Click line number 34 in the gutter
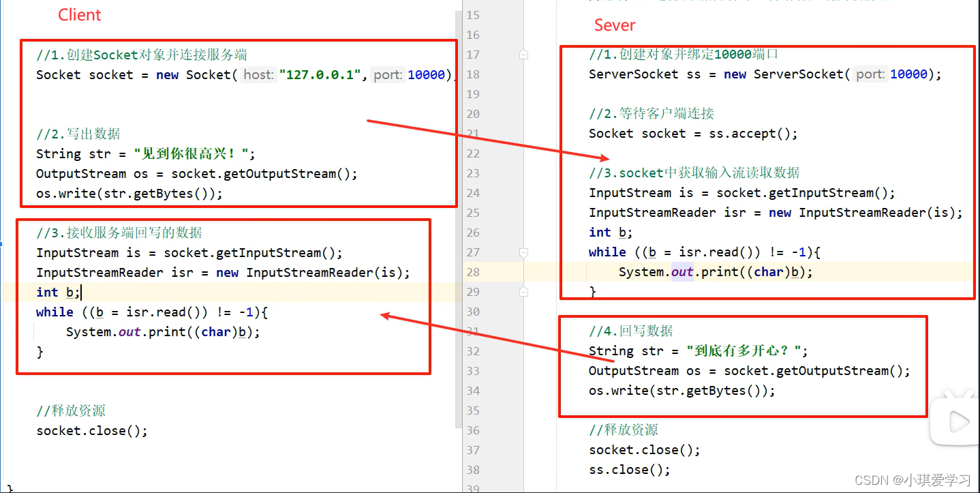The height and width of the screenshot is (493, 980). (x=473, y=391)
